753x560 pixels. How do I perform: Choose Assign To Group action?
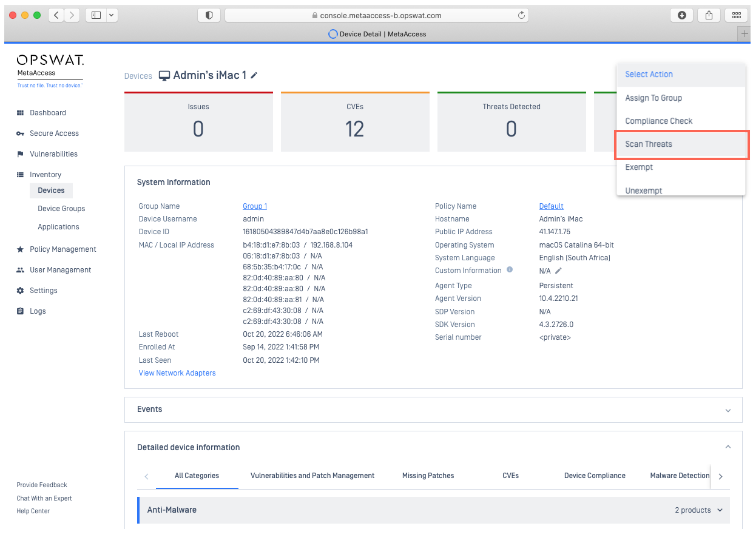click(x=681, y=98)
